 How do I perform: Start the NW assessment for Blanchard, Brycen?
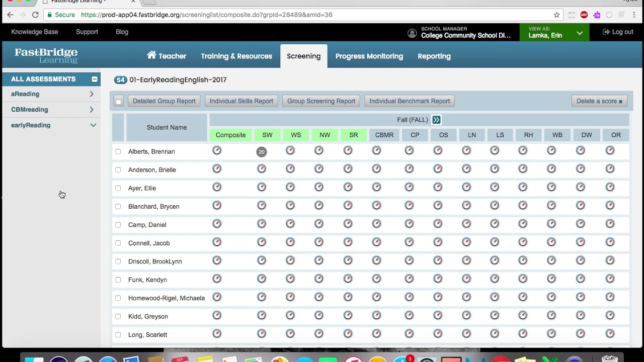(319, 206)
